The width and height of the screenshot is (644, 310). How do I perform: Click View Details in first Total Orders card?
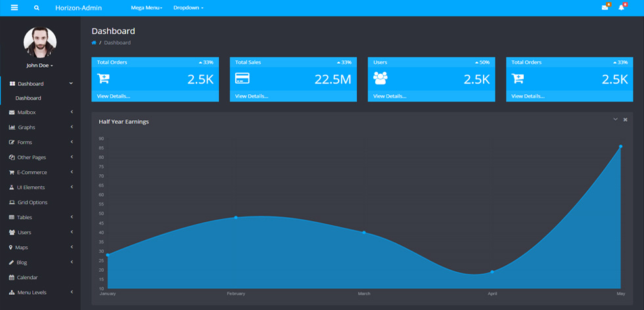coord(113,96)
